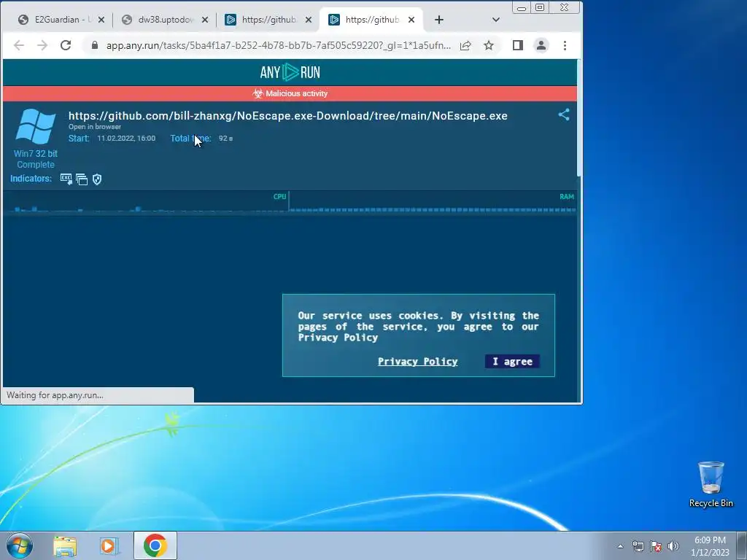Click the Open in browser text
747x560 pixels.
click(95, 127)
